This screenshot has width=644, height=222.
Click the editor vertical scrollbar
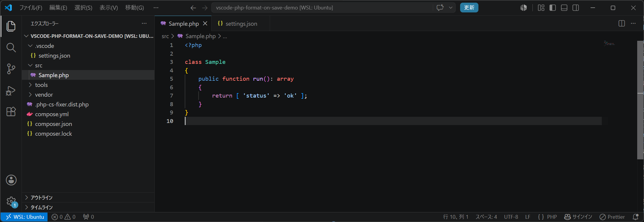coord(640,100)
